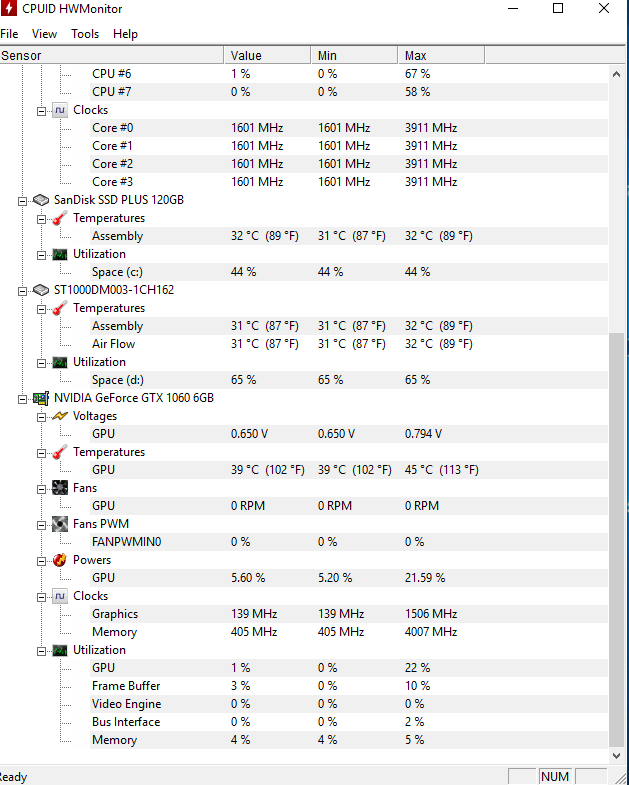Click the ST1000DM003 hard drive icon
This screenshot has width=629, height=785.
[x=41, y=290]
